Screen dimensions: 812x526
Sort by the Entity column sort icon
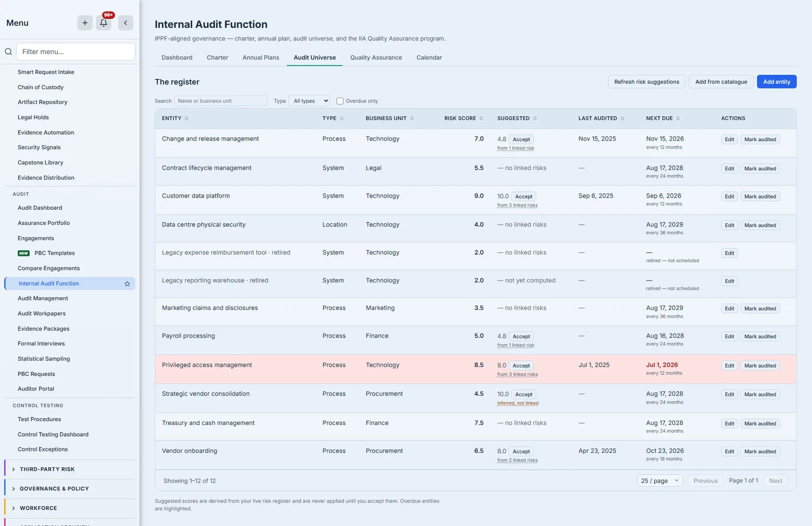click(186, 119)
